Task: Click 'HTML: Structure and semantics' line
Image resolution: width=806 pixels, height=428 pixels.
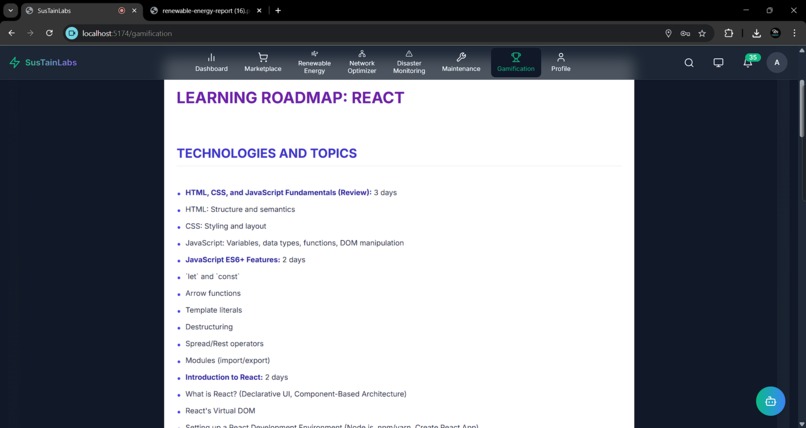Action: click(240, 210)
